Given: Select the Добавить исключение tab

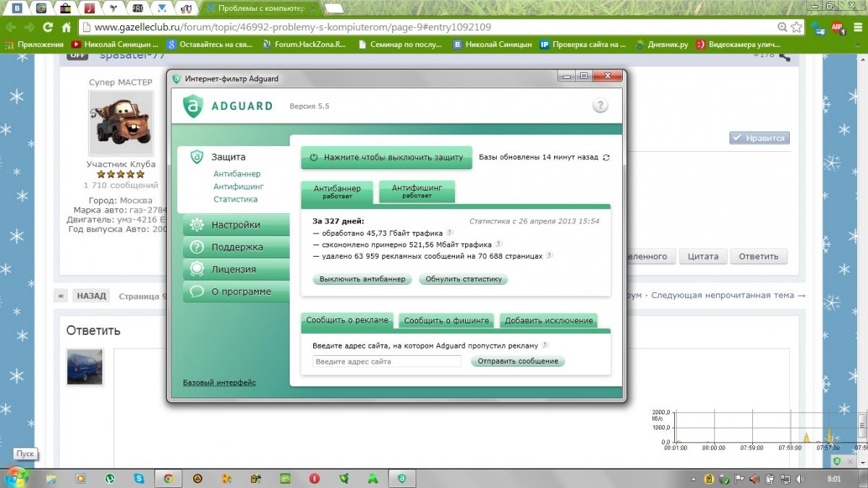Looking at the screenshot, I should pos(548,320).
